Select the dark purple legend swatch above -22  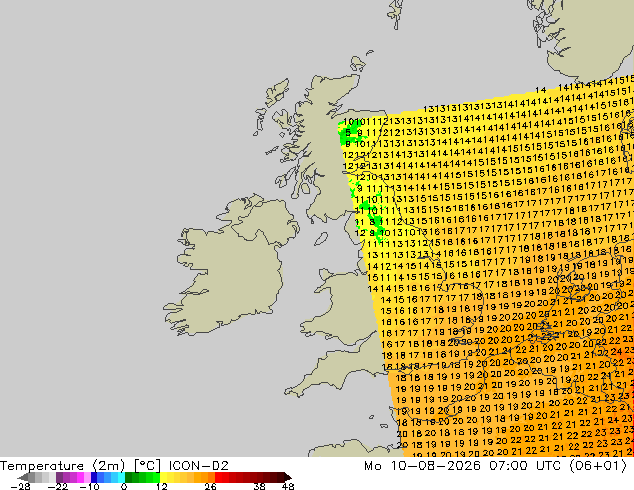click(59, 477)
